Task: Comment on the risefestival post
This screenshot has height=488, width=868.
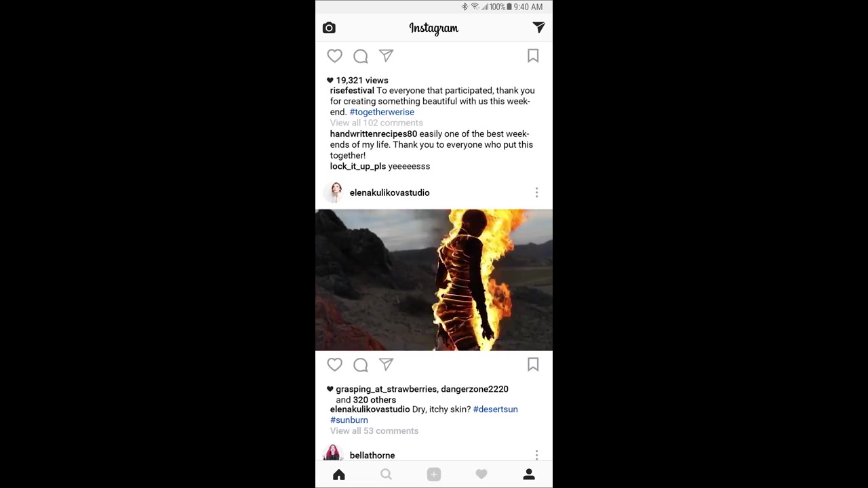Action: pos(361,56)
